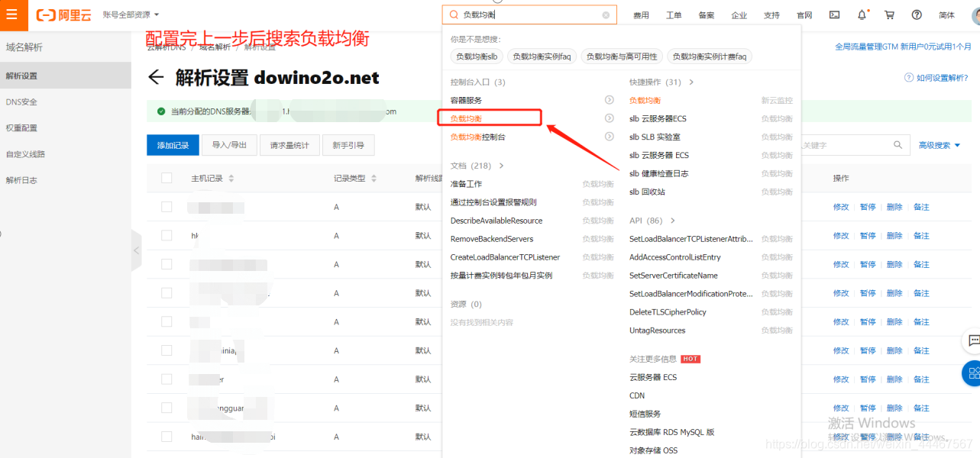Open the 企业 top menu
Image resolution: width=980 pixels, height=458 pixels.
pyautogui.click(x=739, y=15)
